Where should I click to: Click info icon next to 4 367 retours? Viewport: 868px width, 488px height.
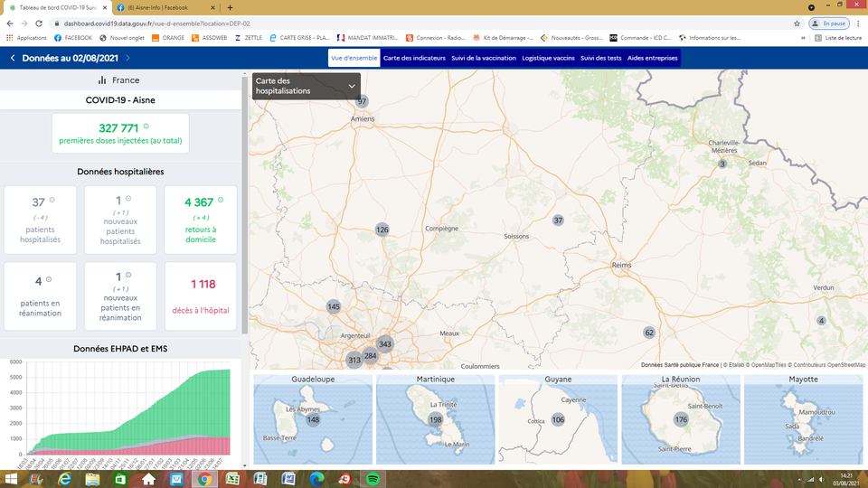(x=220, y=200)
